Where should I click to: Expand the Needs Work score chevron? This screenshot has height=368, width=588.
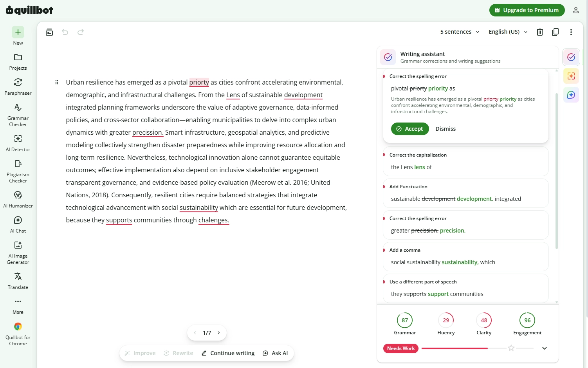[x=544, y=348]
